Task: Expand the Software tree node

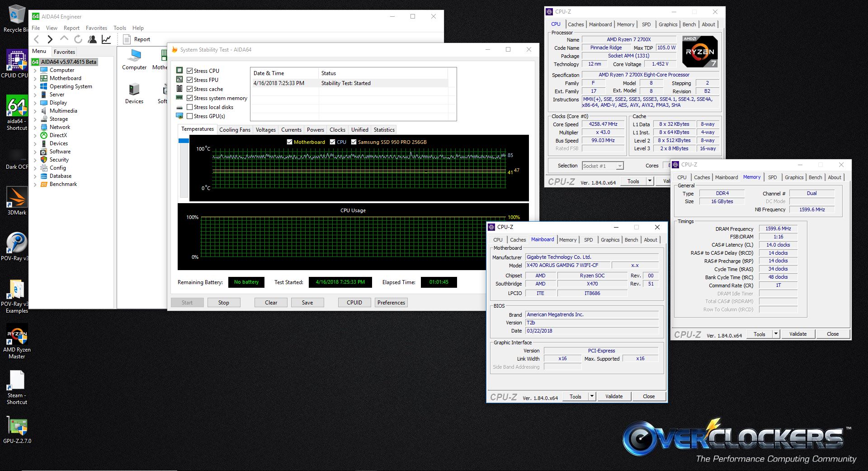Action: pos(35,152)
